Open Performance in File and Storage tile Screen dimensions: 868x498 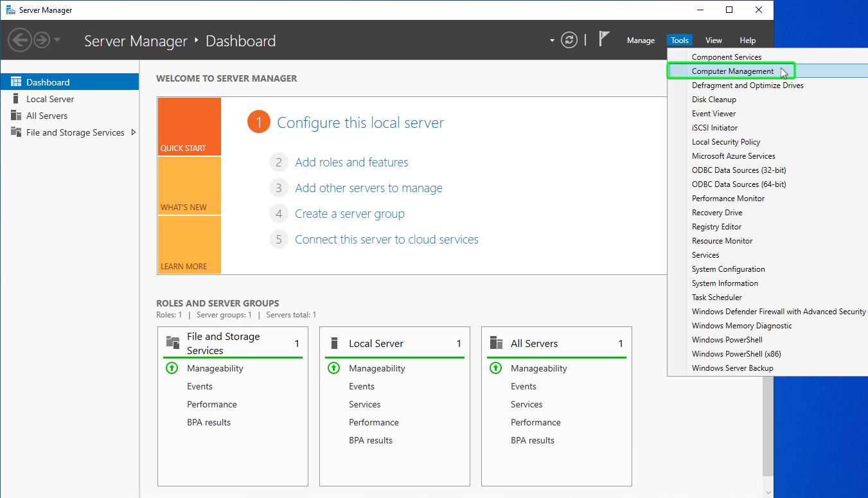coord(212,404)
